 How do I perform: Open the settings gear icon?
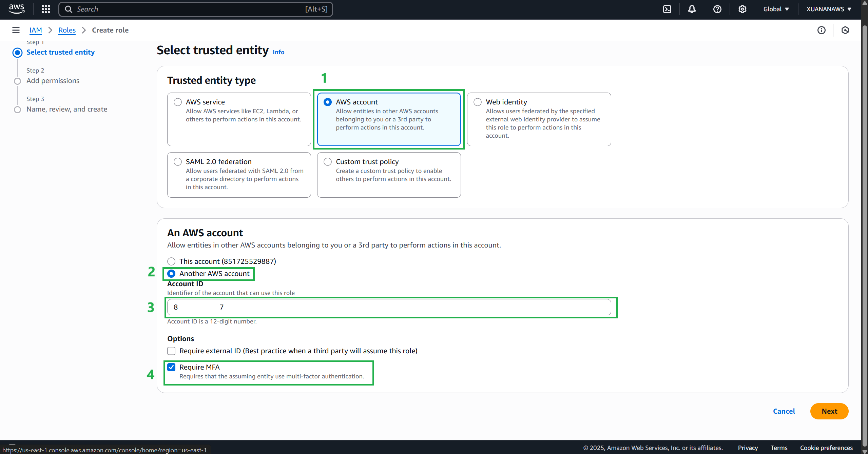[742, 9]
